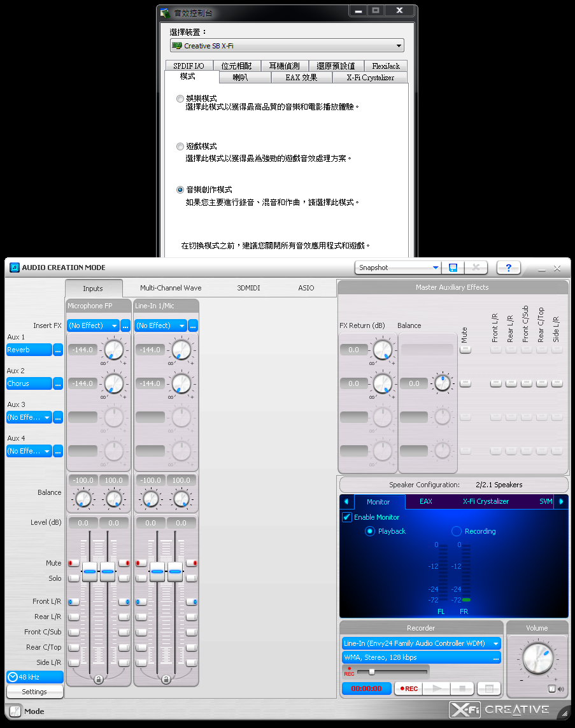Click the audio console window title icon
The height and width of the screenshot is (728, 575).
point(165,13)
